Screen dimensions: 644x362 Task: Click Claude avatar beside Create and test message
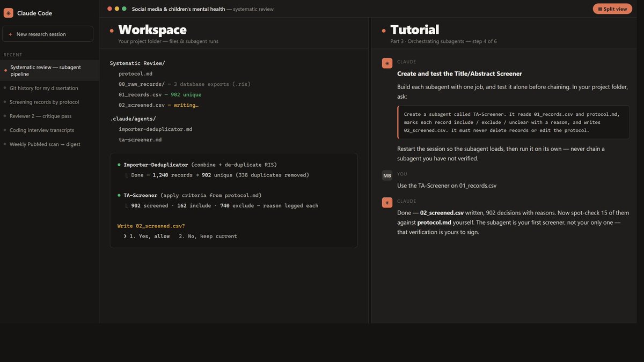click(x=387, y=63)
